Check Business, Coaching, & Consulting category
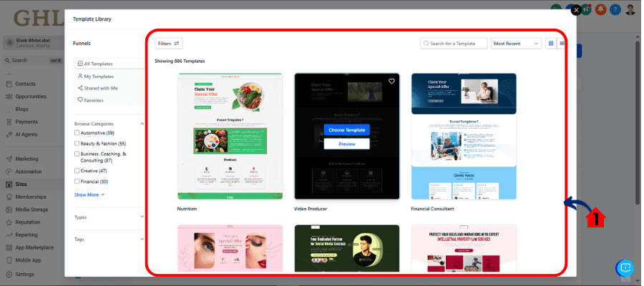The image size is (644, 286). 77,154
